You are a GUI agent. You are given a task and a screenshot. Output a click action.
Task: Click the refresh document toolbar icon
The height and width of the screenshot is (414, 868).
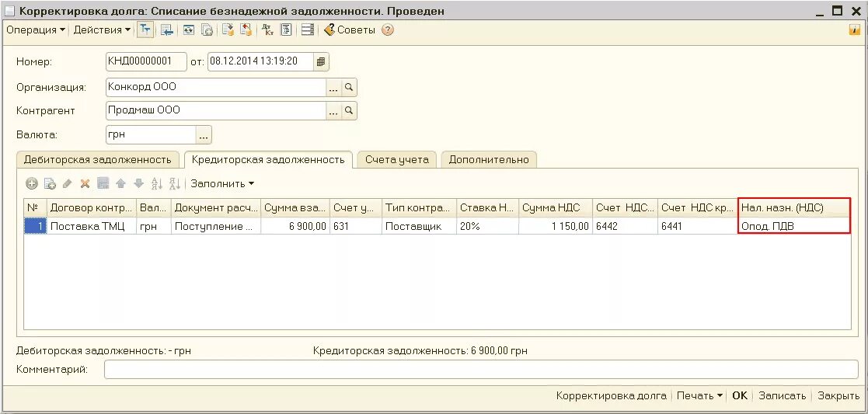(x=189, y=30)
